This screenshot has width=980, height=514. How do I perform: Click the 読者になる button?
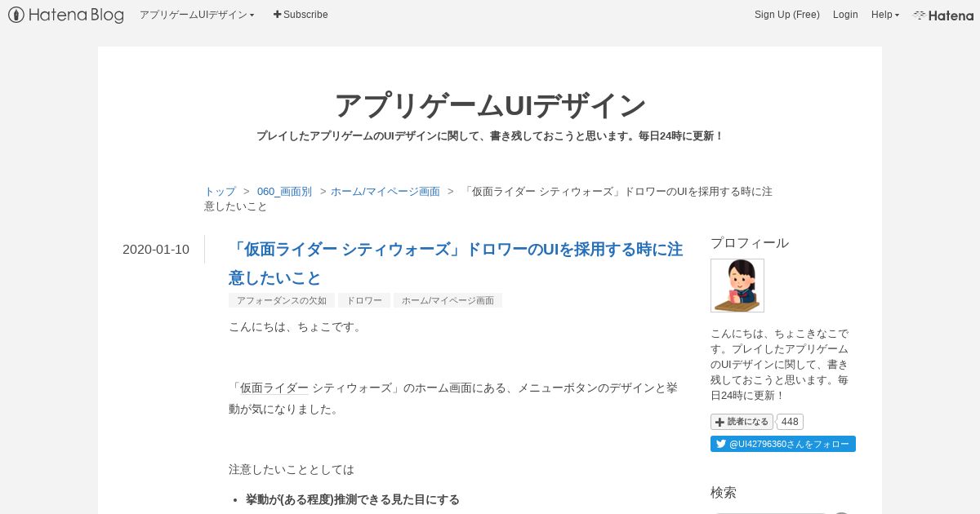pos(742,422)
